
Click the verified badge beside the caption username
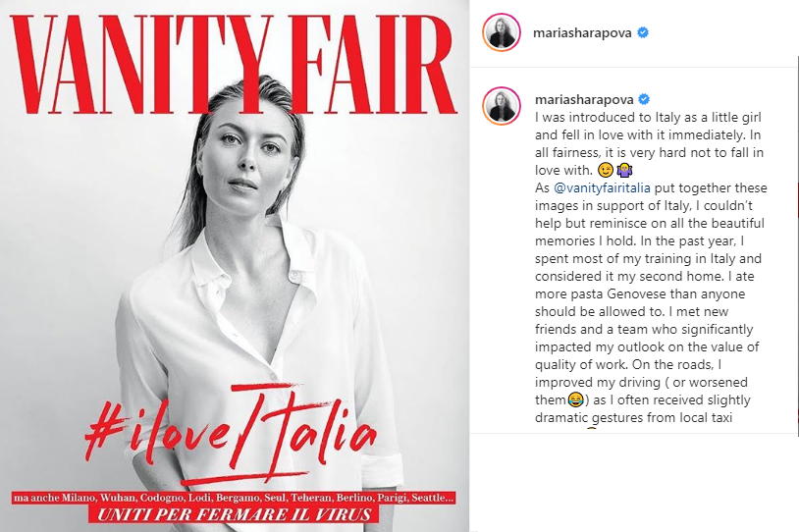point(644,99)
